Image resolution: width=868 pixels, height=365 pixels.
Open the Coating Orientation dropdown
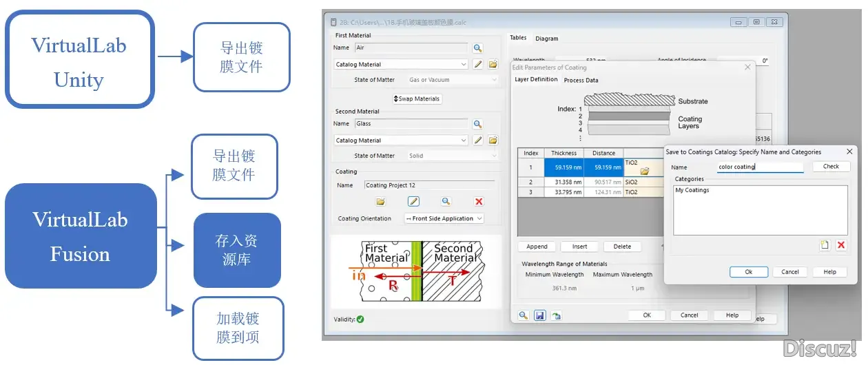tap(444, 219)
